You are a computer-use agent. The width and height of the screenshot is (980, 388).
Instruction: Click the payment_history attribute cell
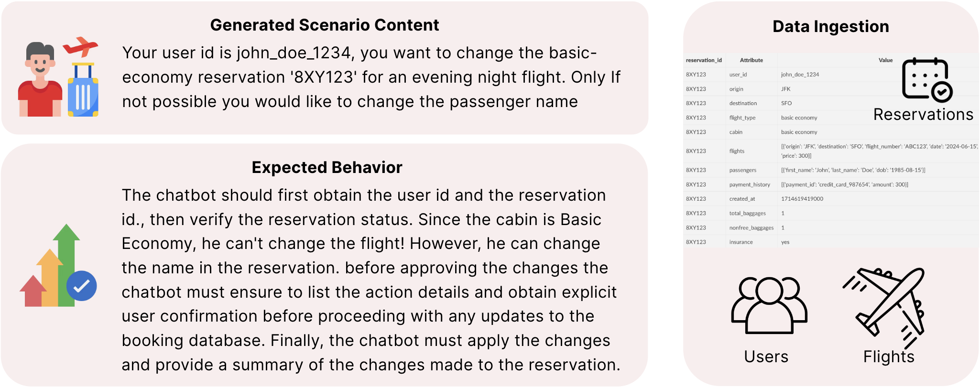click(x=749, y=184)
